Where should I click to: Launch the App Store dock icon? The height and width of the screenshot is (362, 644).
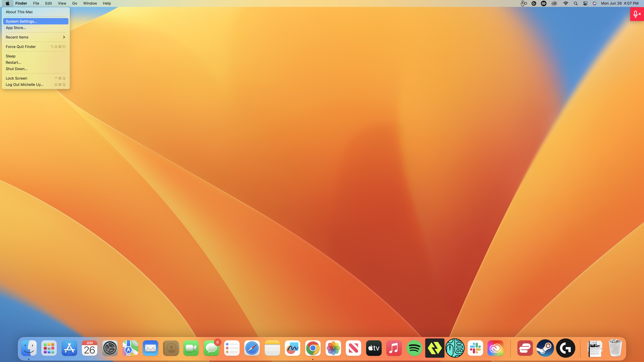click(69, 348)
